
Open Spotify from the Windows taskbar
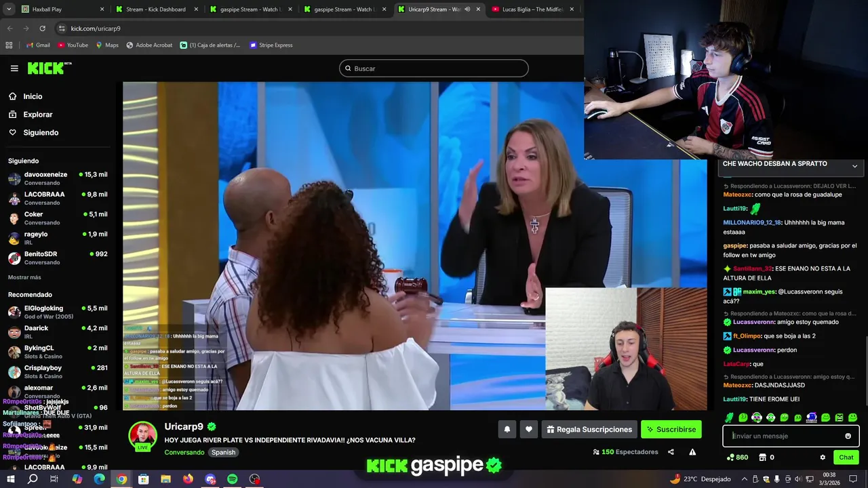click(x=233, y=479)
